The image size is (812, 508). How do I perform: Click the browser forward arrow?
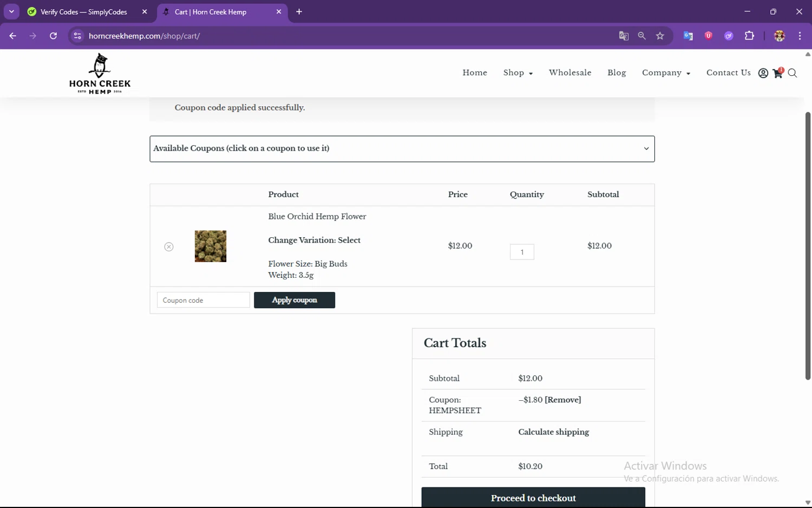click(x=33, y=36)
